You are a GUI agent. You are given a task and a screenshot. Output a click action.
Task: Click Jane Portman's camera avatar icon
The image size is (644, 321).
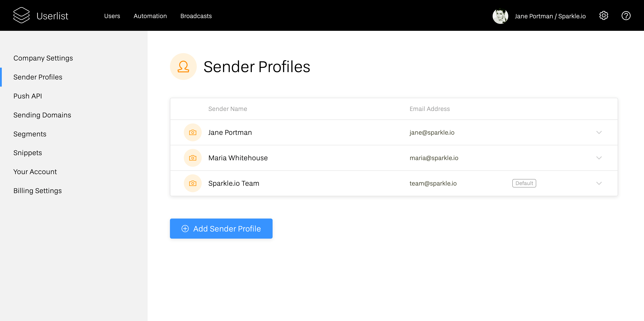pos(193,132)
